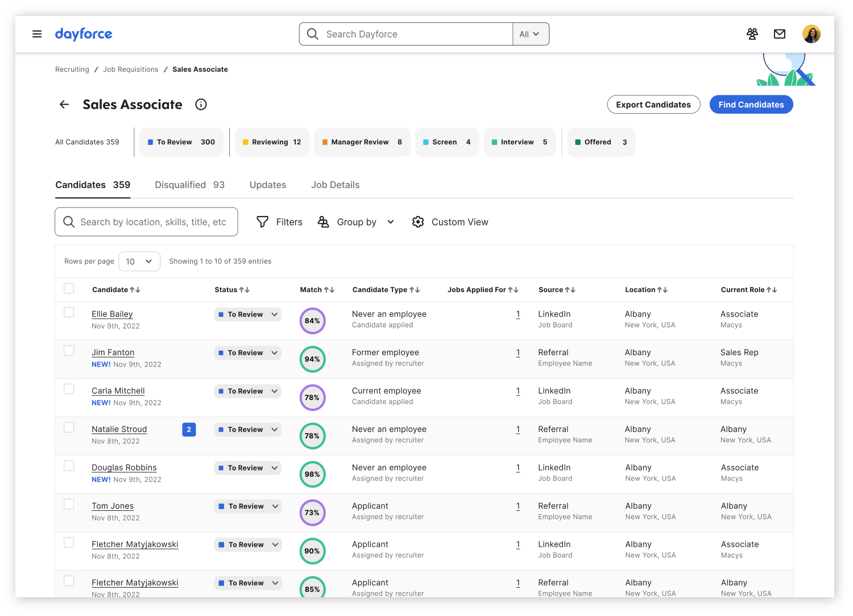Click the 84% match circle for Ellie Bailey

(312, 321)
